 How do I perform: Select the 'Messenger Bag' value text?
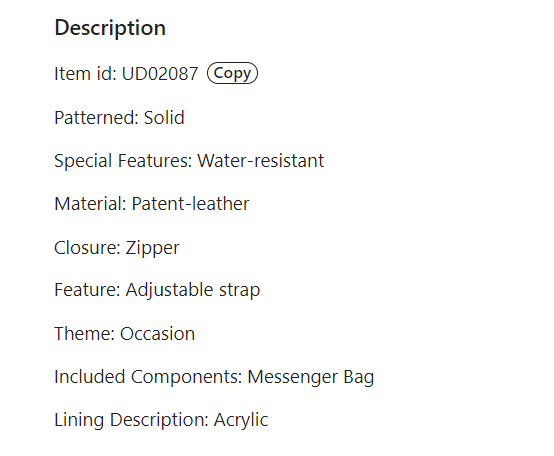click(311, 377)
